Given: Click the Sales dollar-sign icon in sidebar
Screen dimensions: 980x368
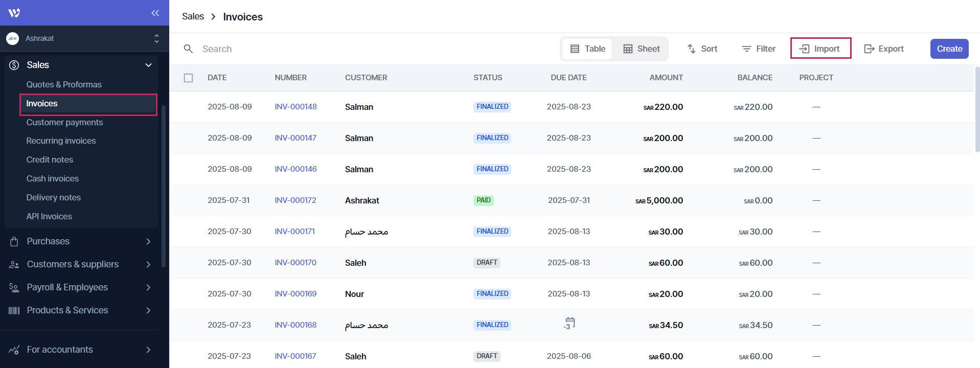Looking at the screenshot, I should click(14, 65).
